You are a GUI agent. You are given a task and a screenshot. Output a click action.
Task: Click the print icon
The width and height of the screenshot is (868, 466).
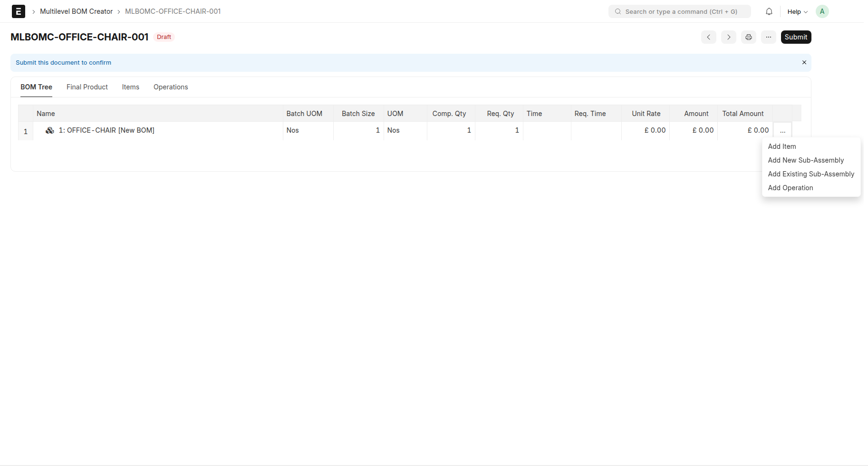coord(748,37)
